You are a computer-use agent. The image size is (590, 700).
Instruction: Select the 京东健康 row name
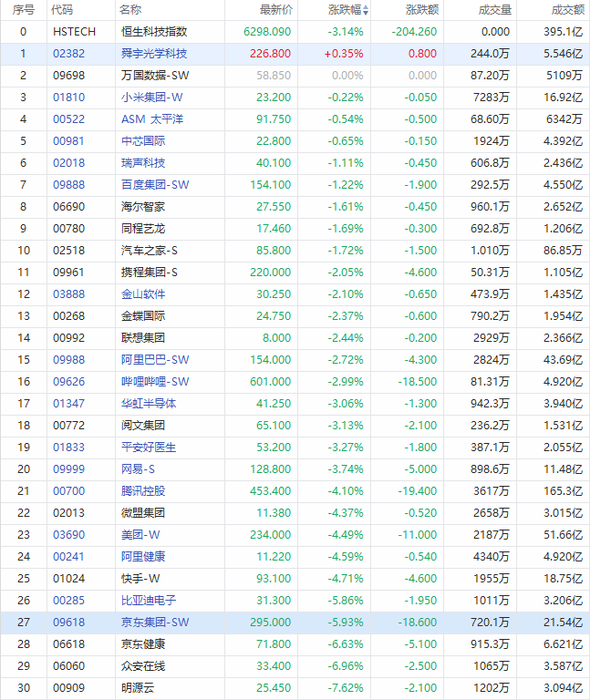pos(143,644)
